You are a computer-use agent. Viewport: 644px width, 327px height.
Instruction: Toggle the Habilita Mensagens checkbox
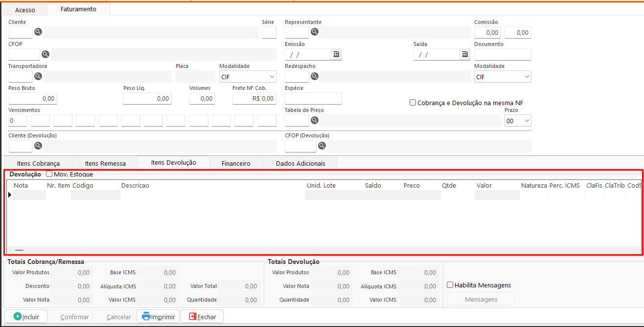450,285
